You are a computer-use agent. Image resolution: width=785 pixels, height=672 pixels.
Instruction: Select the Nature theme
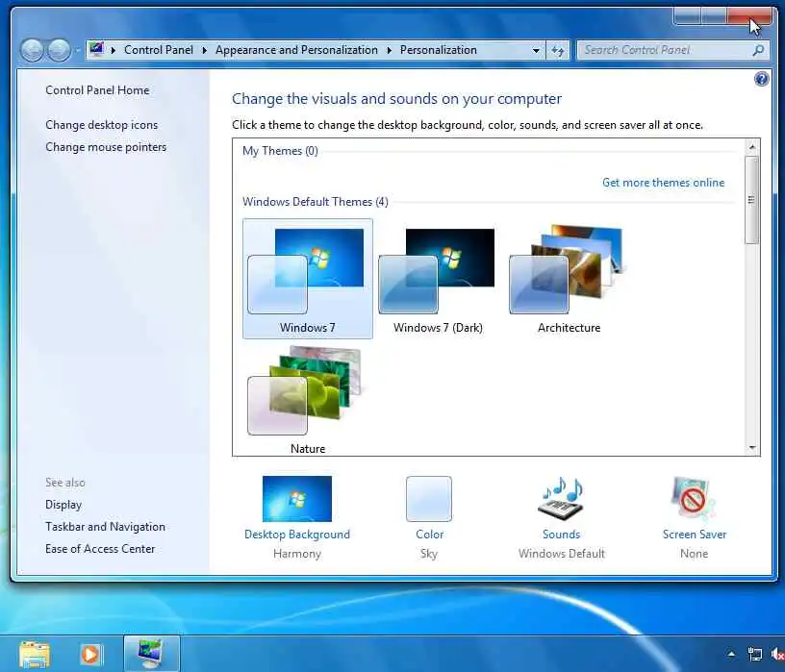(x=308, y=400)
